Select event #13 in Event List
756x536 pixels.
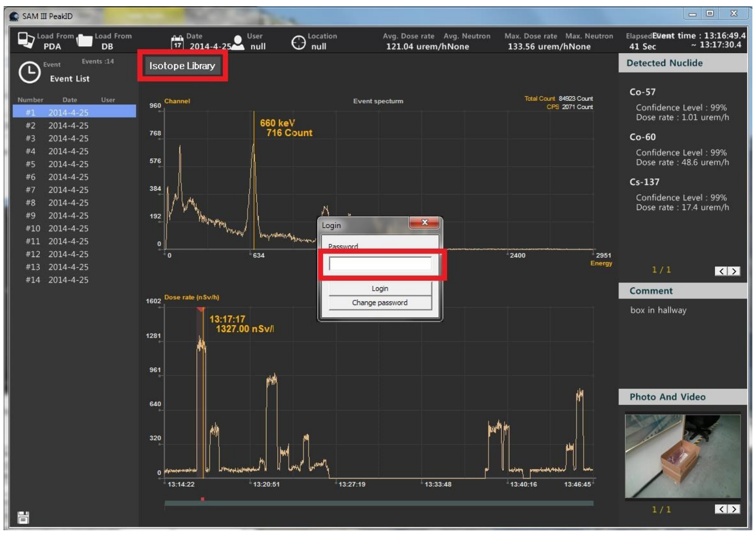tap(74, 267)
